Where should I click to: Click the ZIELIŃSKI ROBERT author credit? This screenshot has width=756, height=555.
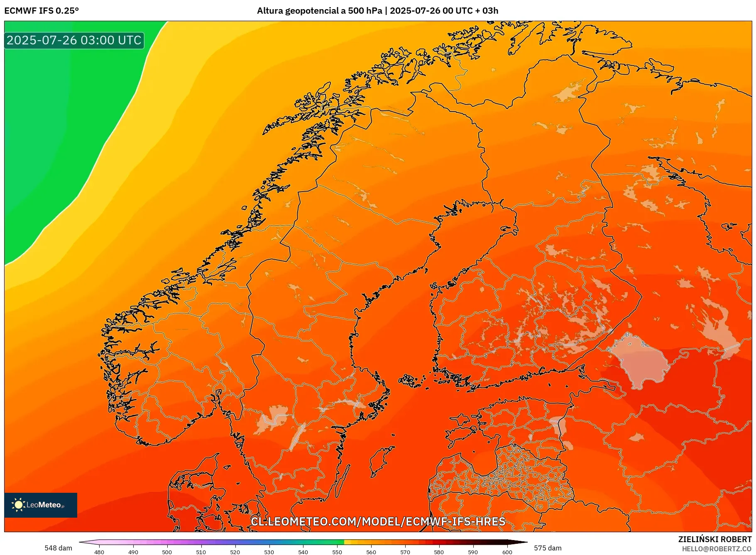point(715,539)
